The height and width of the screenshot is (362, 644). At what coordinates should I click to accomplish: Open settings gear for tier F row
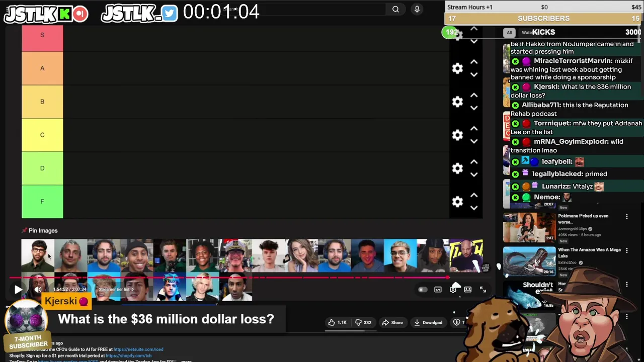pos(457,201)
